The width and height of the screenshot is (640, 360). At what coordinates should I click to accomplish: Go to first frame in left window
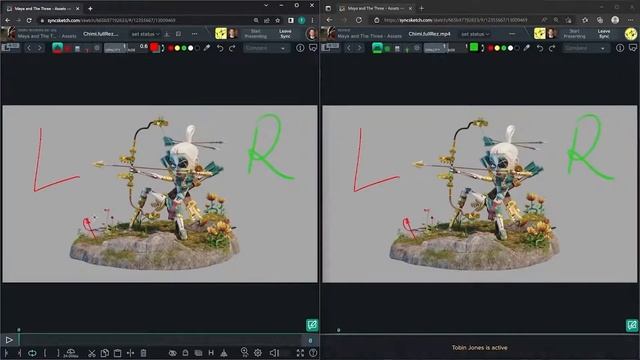pos(7,353)
